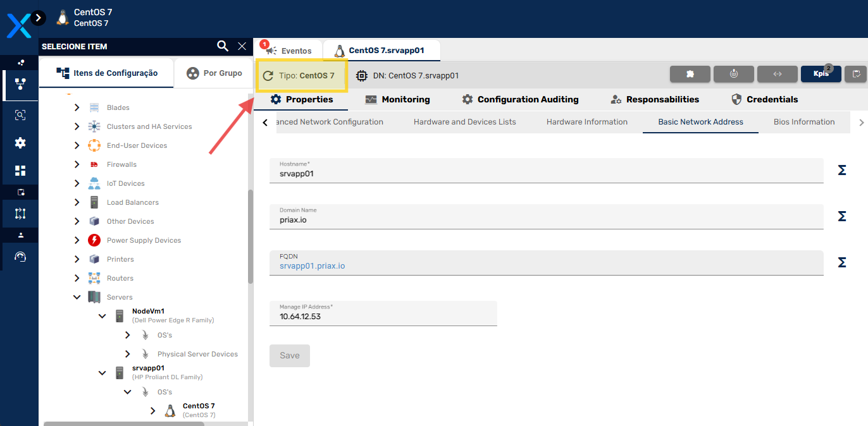Open the Hardware Information sub-tab
The width and height of the screenshot is (868, 426).
tap(586, 122)
